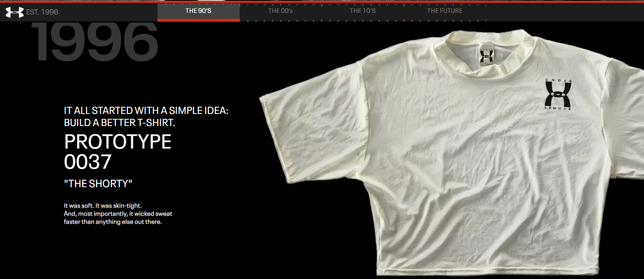Select THE 90'S timeline tab
Screen dimensions: 644x279
pos(198,11)
